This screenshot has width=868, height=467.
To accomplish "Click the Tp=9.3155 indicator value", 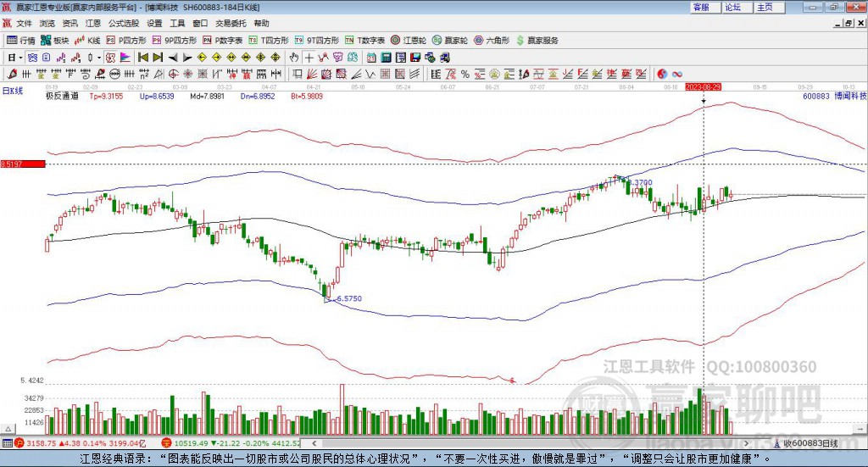I will coord(106,97).
